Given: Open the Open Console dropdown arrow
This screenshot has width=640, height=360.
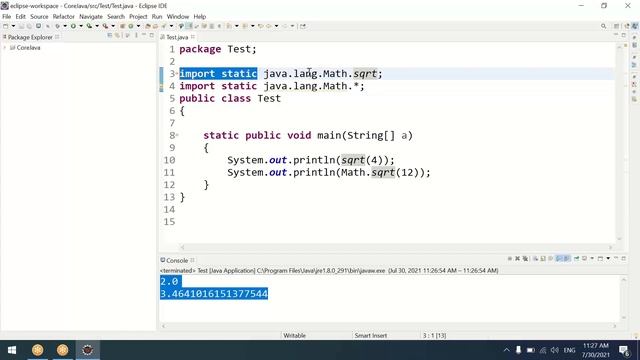Looking at the screenshot, I should point(608,259).
